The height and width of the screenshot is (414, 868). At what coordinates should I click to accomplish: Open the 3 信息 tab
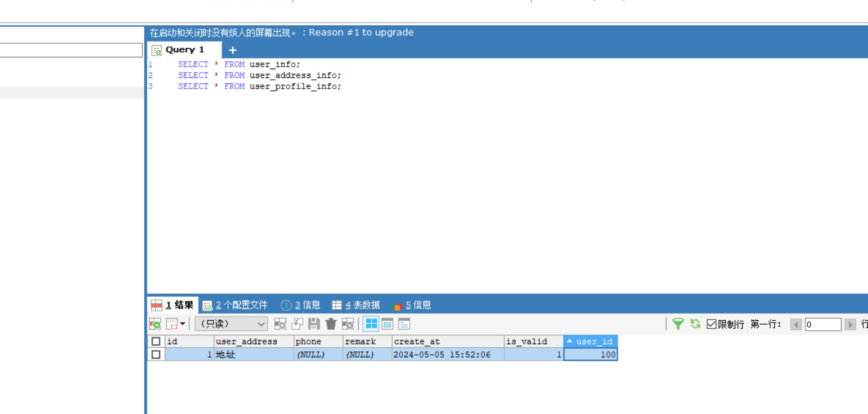pyautogui.click(x=301, y=305)
